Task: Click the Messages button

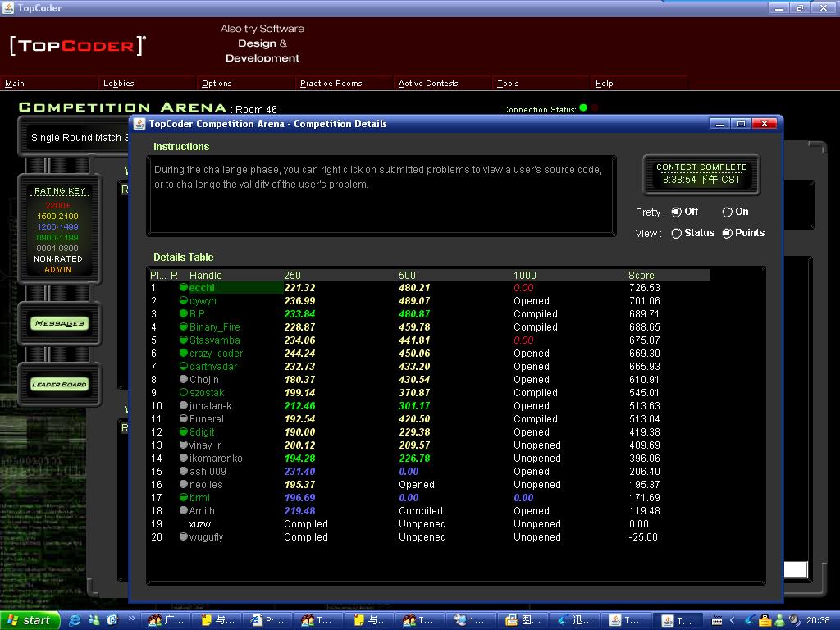Action: coord(59,323)
